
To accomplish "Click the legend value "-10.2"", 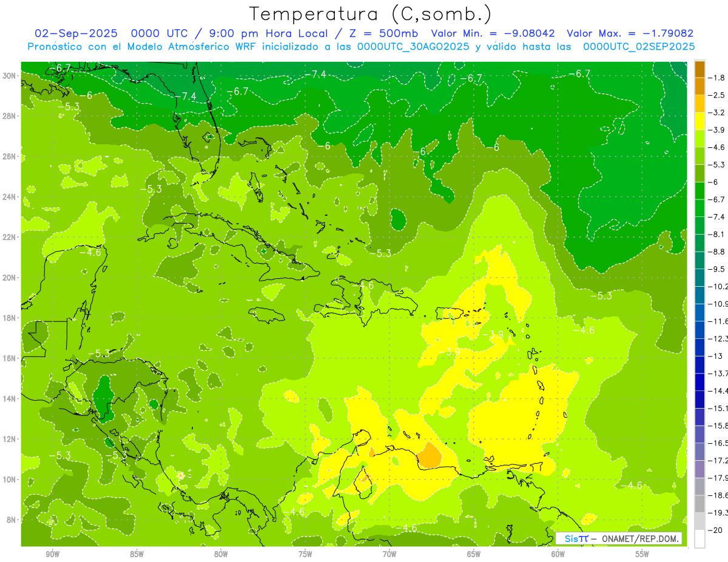I will tap(718, 286).
